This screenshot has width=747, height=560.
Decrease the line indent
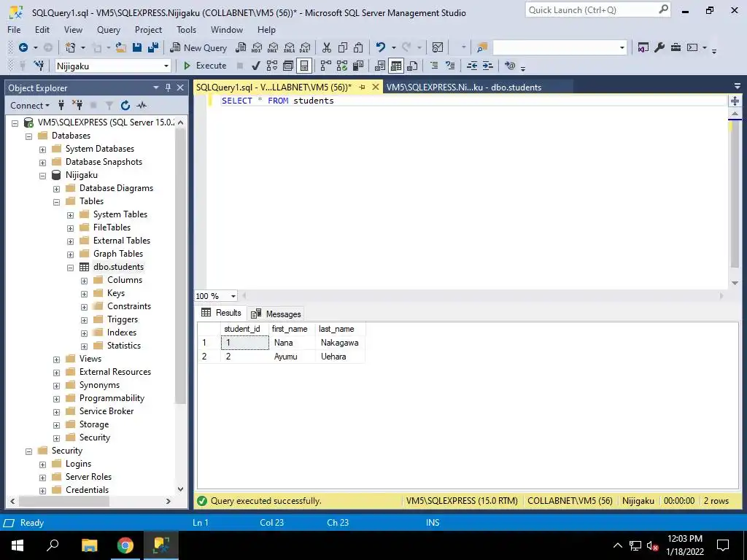pyautogui.click(x=472, y=66)
